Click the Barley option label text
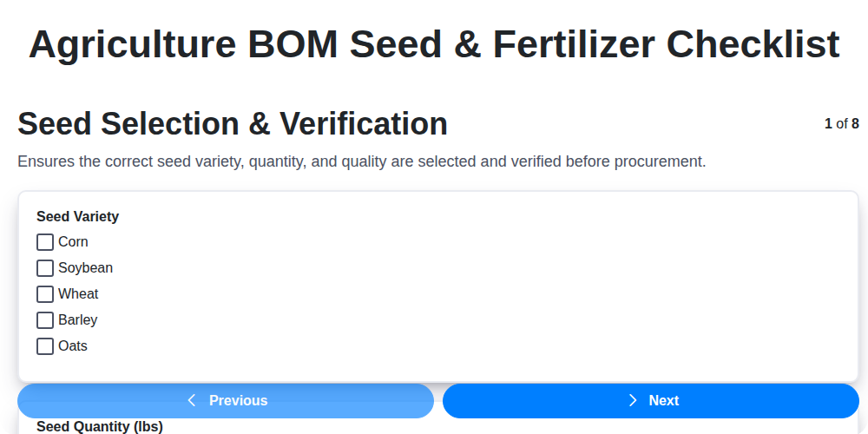Screen dimensions: 868x434 tap(77, 320)
